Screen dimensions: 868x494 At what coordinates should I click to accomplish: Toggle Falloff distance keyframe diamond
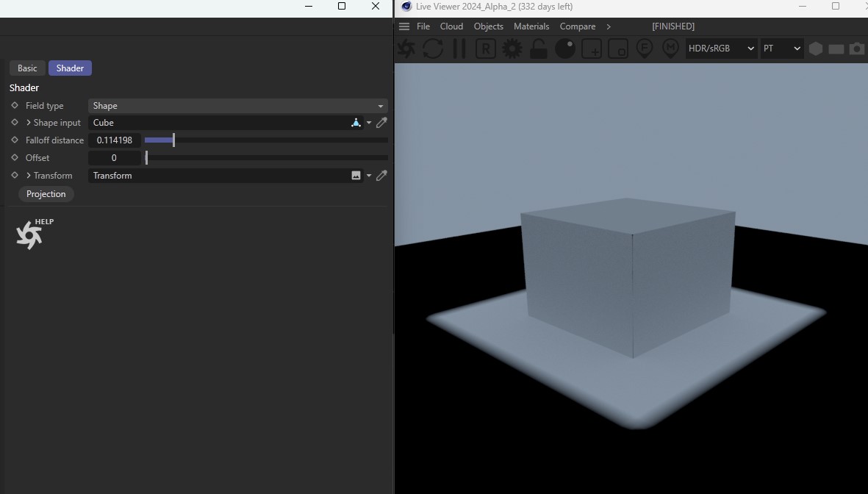coord(15,140)
